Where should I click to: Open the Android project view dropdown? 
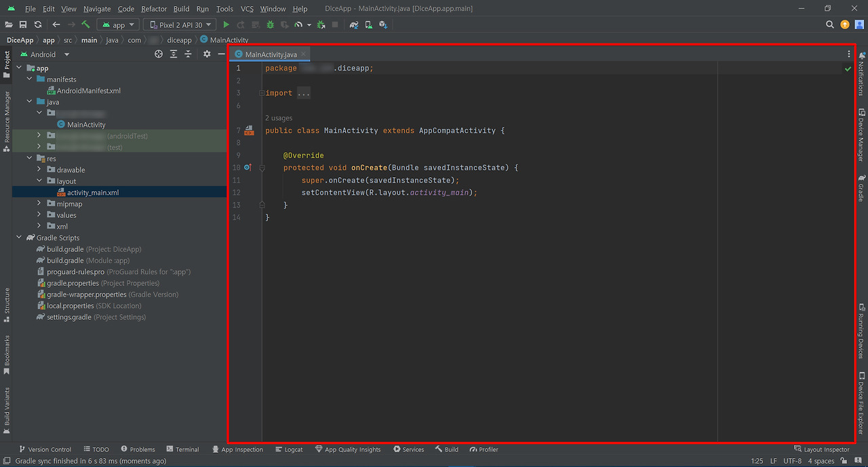(45, 54)
